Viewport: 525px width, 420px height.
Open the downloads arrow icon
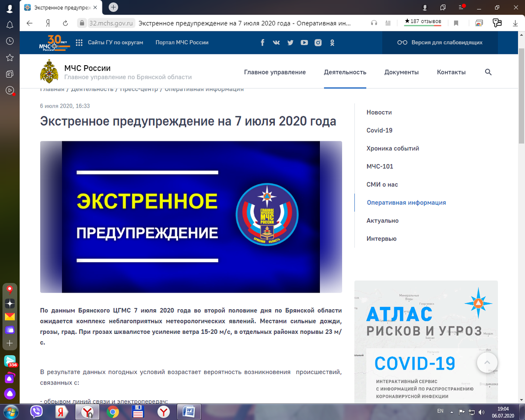click(x=515, y=23)
